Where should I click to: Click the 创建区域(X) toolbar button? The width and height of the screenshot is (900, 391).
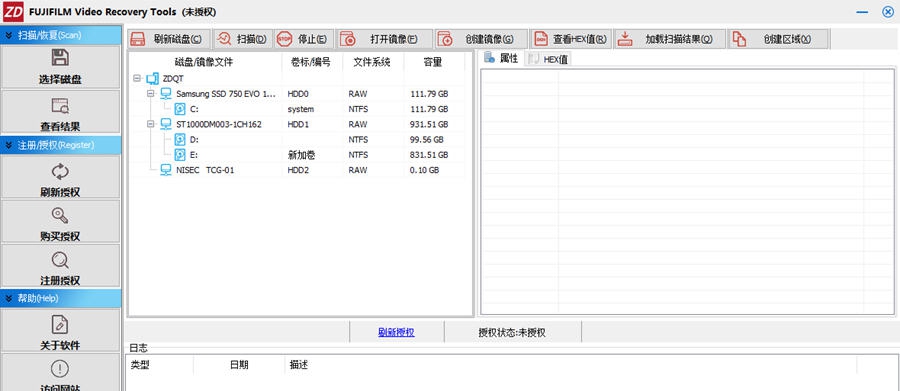[779, 39]
